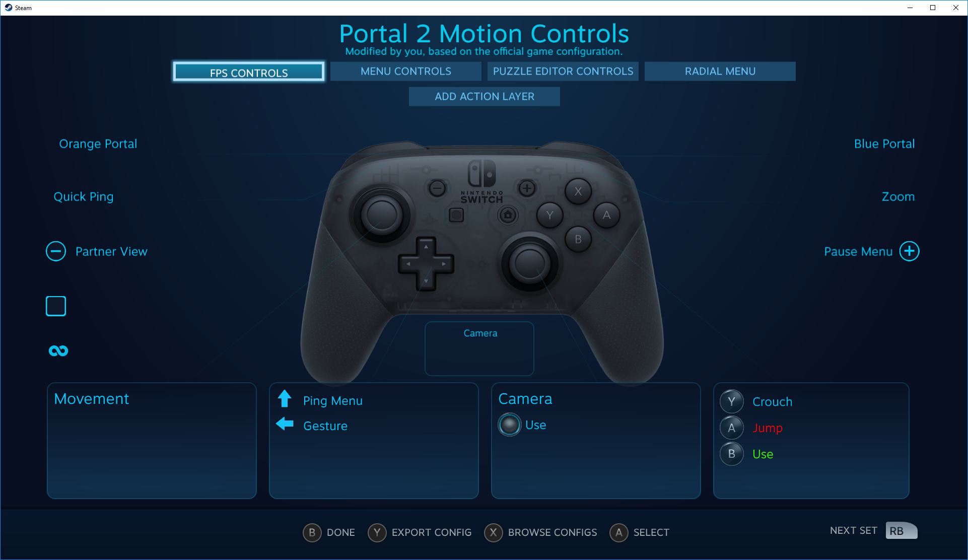Select the MENU CONTROLS tab
The width and height of the screenshot is (968, 560).
tap(405, 72)
